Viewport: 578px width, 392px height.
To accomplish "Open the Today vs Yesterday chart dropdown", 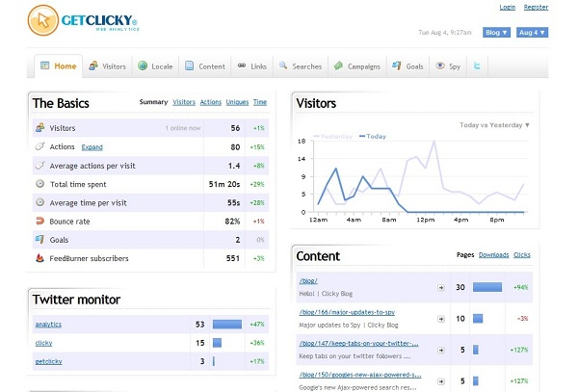I will 494,125.
